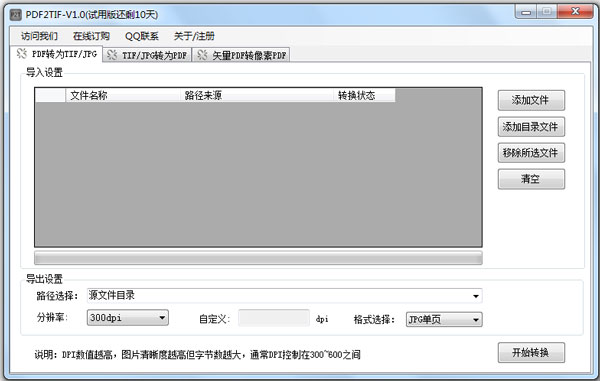Click the 路径来源 column header
Screen dimensions: 600x381
[x=256, y=95]
